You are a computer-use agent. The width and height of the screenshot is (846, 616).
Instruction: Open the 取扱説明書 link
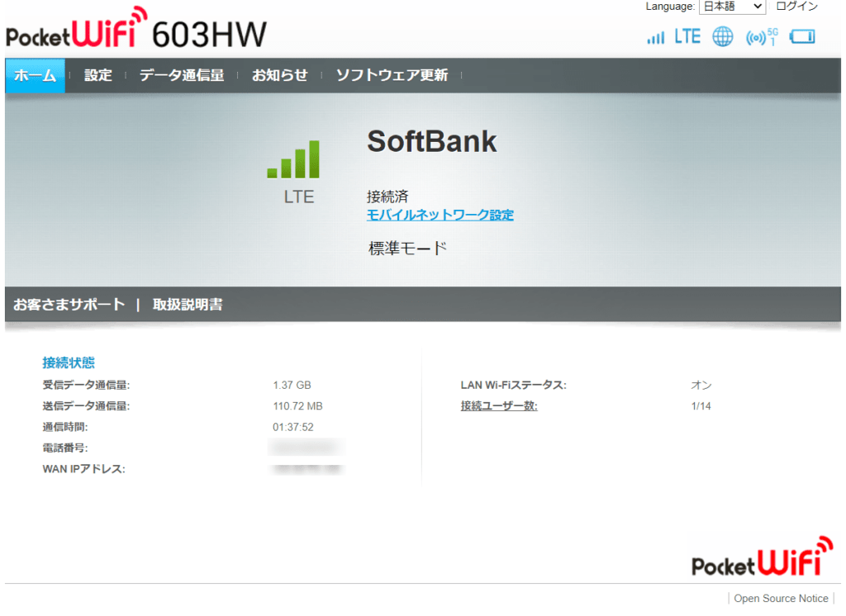click(x=188, y=305)
